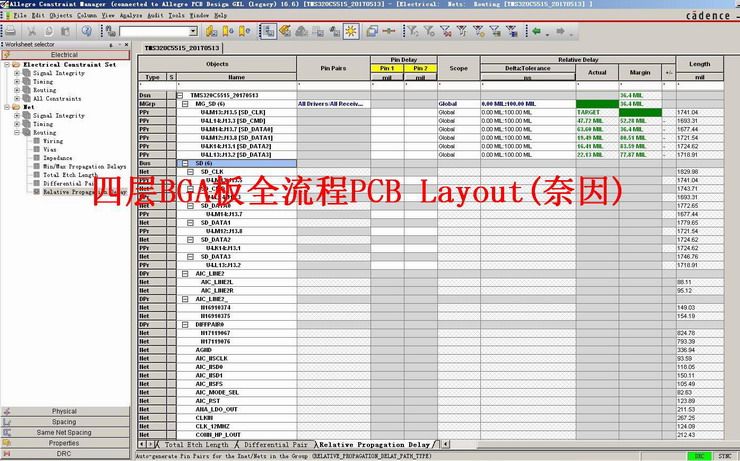Click the Copy toolbar icon

49,32
